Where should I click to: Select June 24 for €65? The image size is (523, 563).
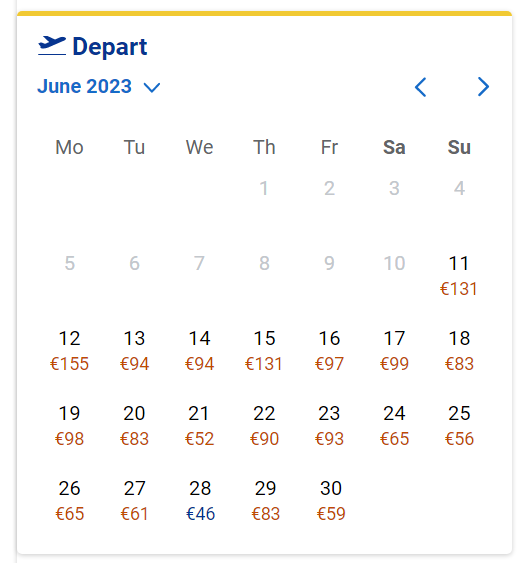[x=394, y=425]
